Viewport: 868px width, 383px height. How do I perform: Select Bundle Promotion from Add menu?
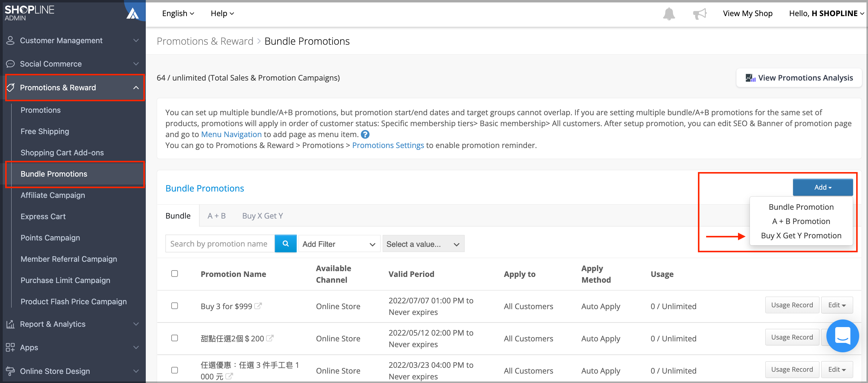pyautogui.click(x=801, y=207)
